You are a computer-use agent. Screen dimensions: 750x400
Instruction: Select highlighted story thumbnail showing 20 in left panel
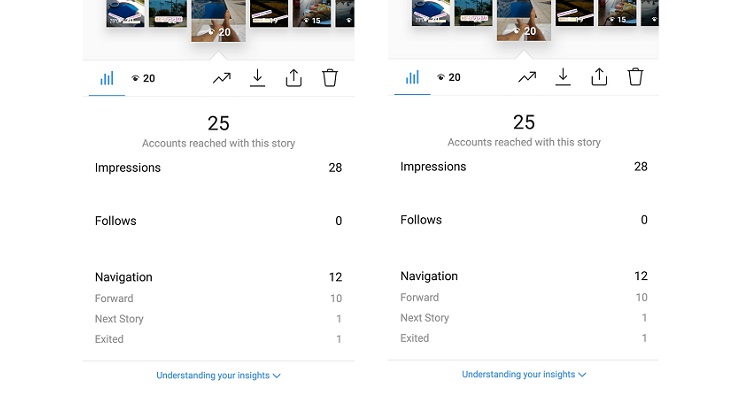tap(218, 22)
